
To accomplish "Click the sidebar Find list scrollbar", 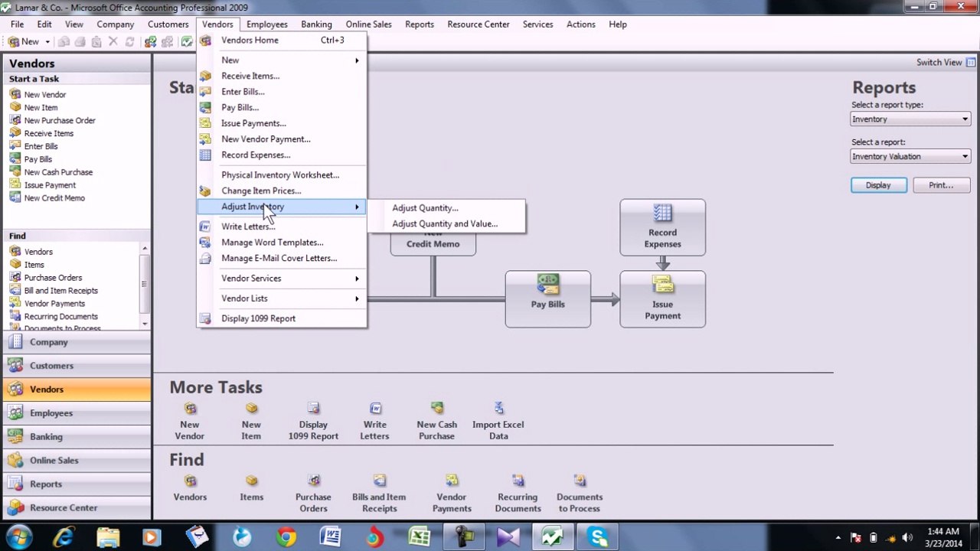I will (x=144, y=287).
